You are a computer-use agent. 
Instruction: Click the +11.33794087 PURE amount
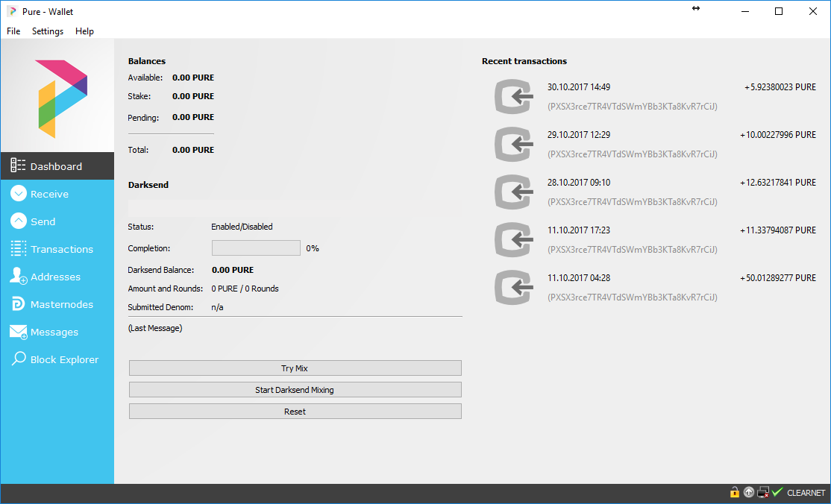tap(778, 230)
